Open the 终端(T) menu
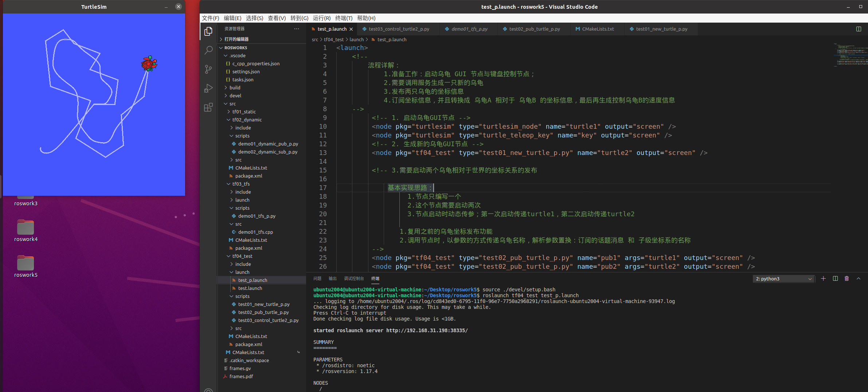 click(344, 18)
